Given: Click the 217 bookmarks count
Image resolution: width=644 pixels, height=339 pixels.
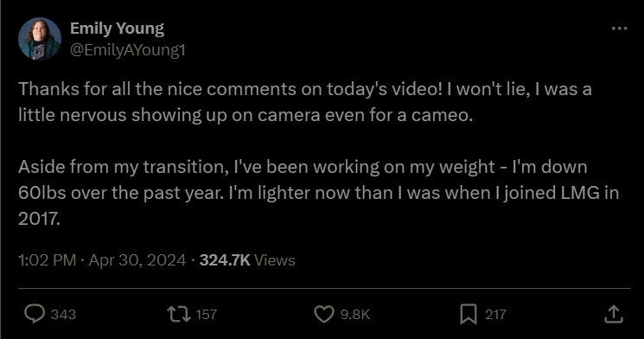Looking at the screenshot, I should [x=495, y=314].
